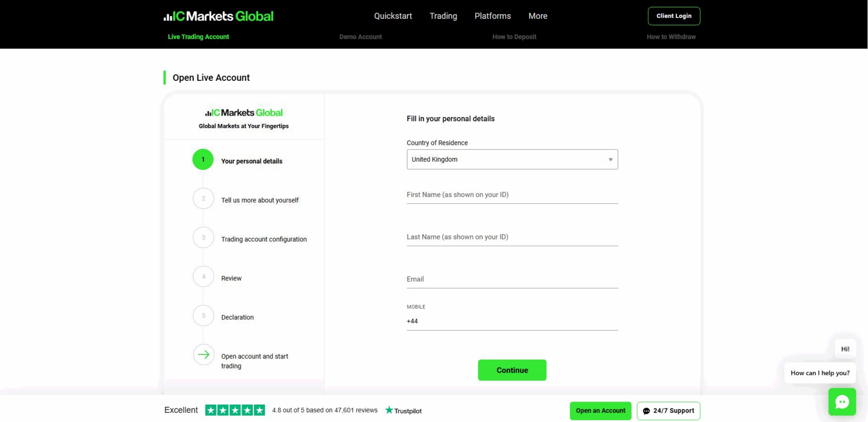
Task: Go to How to Withdraw
Action: [x=671, y=37]
